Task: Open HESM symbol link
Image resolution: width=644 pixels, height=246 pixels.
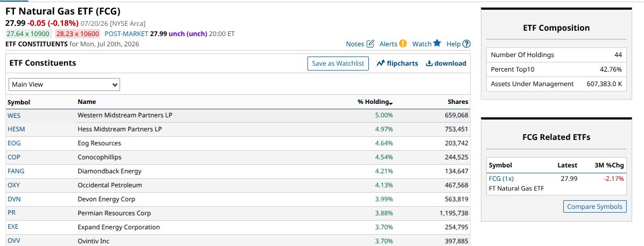Action: pos(16,129)
